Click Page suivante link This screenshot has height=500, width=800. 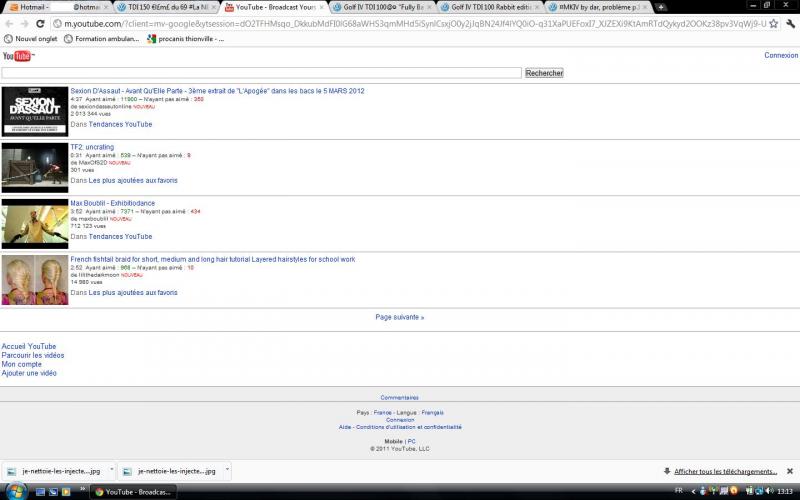[x=399, y=317]
